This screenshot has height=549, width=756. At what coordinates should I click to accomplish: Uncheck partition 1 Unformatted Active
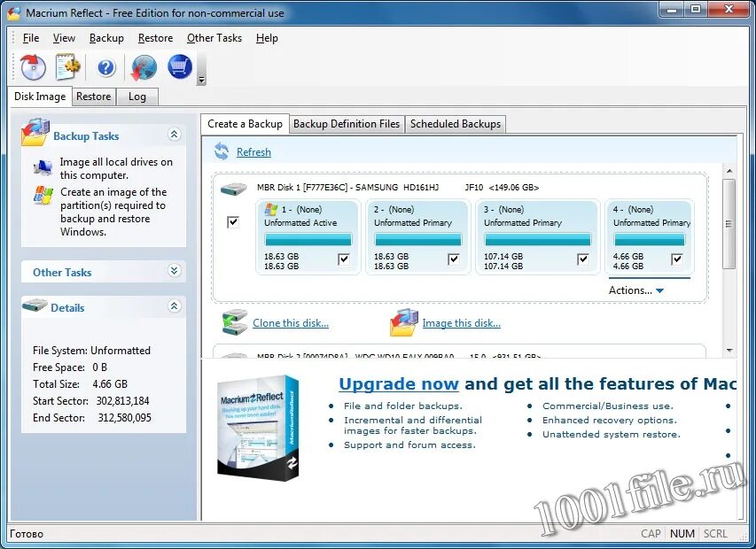coord(345,259)
